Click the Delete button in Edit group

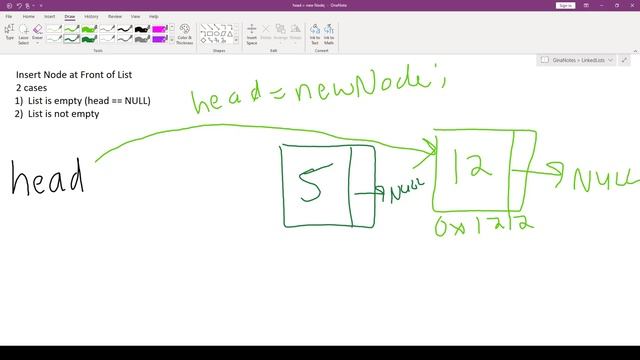click(266, 32)
